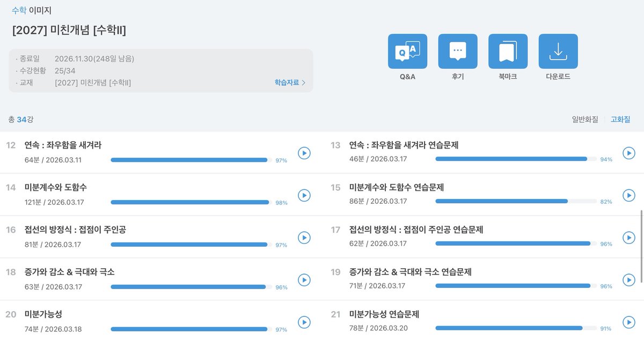The height and width of the screenshot is (340, 644).
Task: Click 74분 / 2026.03.18 lecture info
Action: pos(53,329)
